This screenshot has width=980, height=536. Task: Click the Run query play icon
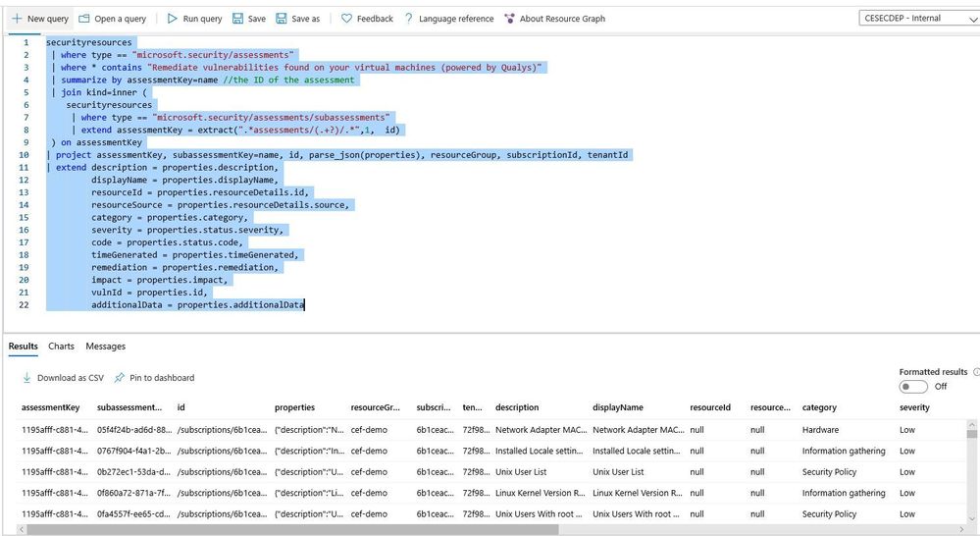(173, 19)
